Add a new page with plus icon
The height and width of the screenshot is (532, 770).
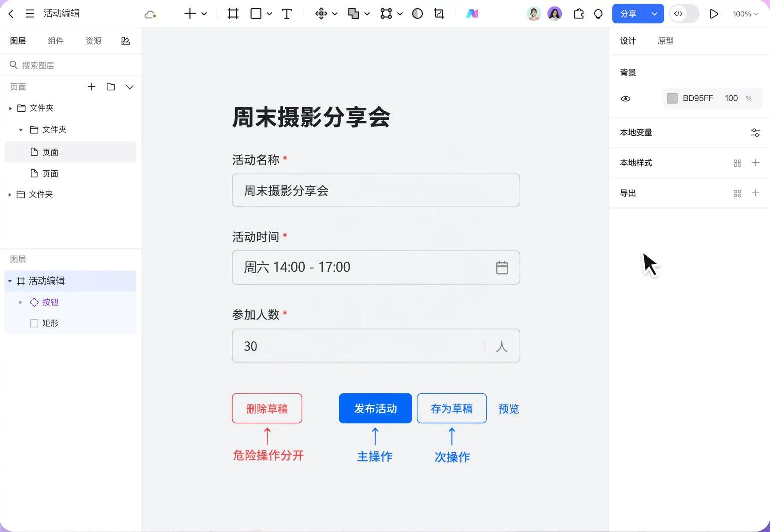pos(91,87)
